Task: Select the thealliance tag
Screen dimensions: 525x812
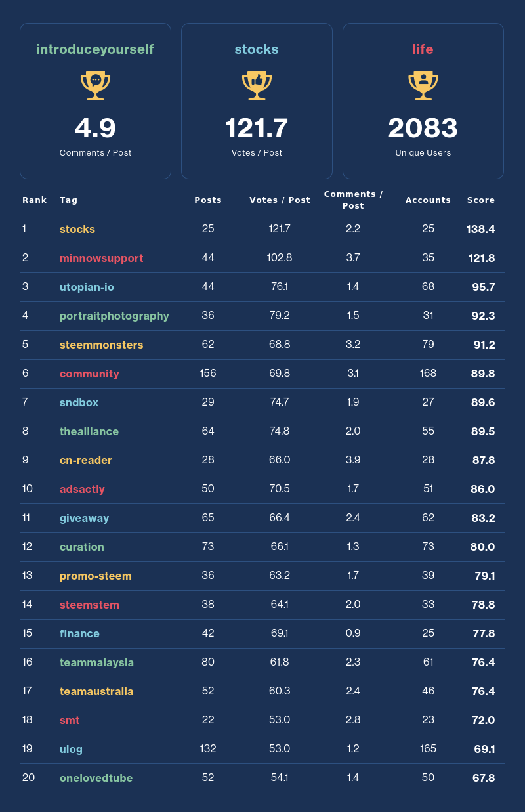Action: point(89,431)
